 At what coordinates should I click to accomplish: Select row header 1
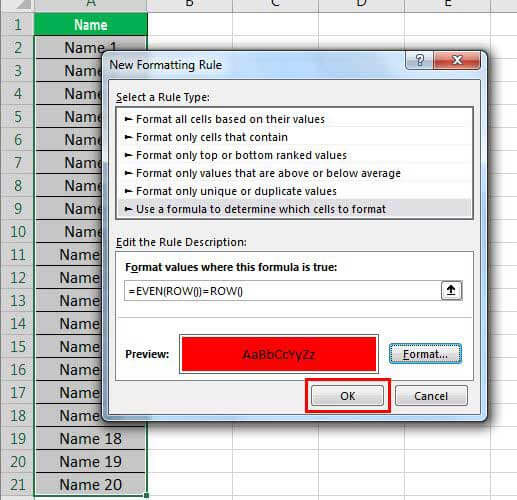pyautogui.click(x=17, y=25)
